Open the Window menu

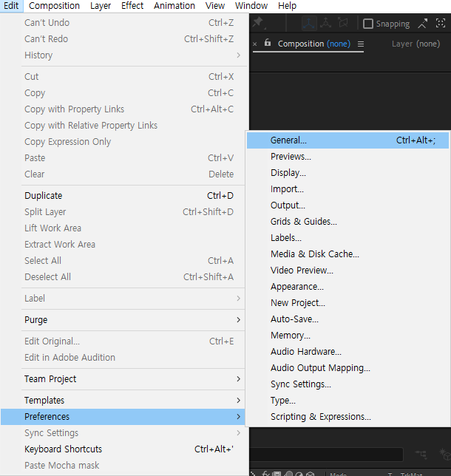point(251,6)
